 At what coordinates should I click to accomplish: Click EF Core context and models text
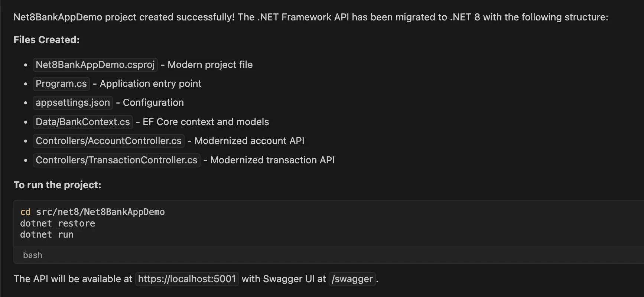[x=206, y=122]
